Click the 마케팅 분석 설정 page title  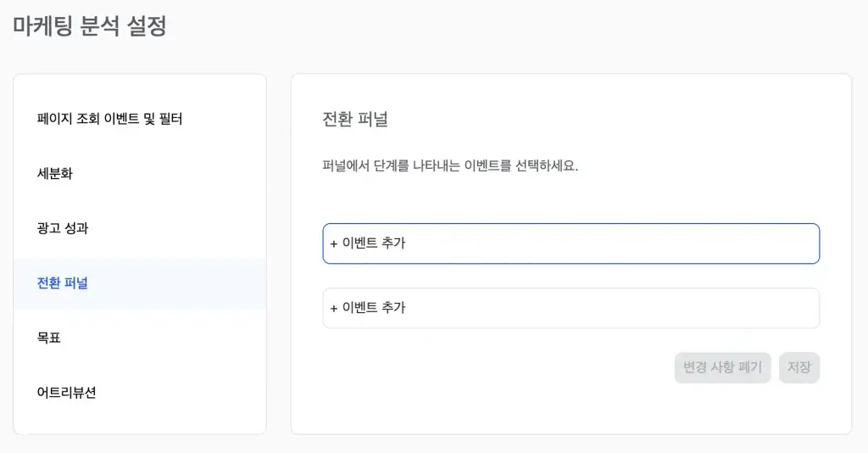point(90,26)
